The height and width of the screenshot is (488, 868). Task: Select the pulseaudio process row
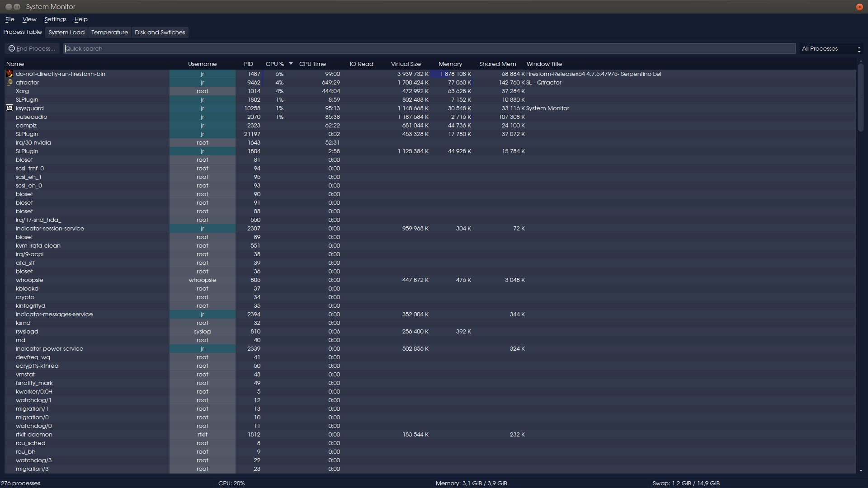tap(430, 117)
